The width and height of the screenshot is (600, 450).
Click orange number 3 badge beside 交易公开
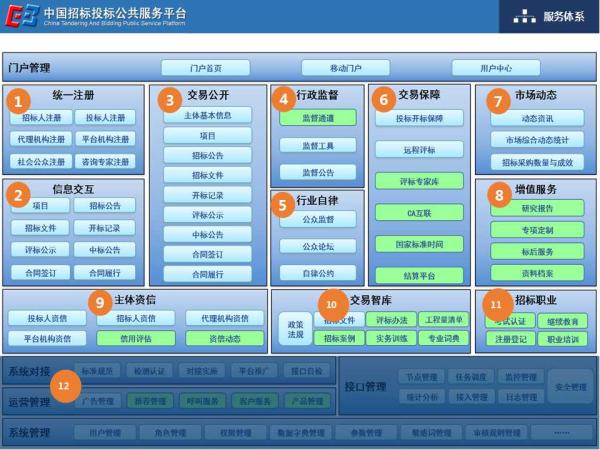coord(170,100)
